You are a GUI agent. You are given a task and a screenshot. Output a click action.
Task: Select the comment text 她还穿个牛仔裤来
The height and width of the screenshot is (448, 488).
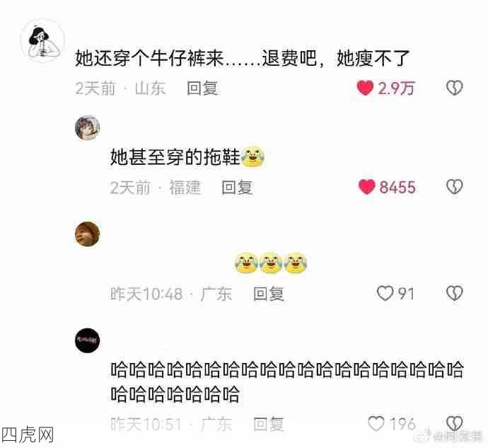click(150, 58)
